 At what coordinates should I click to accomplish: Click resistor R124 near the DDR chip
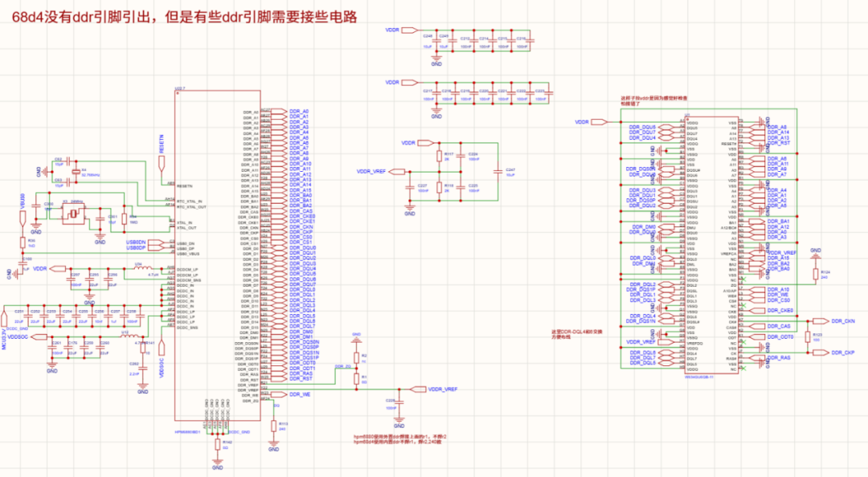[x=816, y=273]
